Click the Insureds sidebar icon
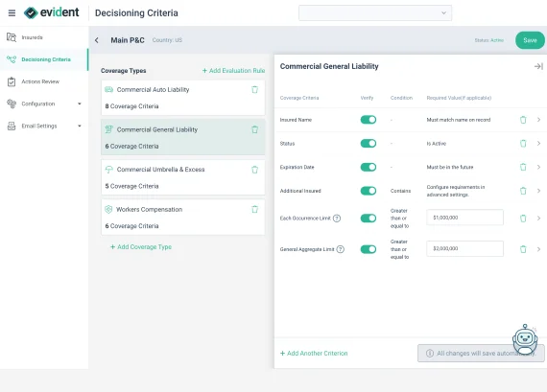Viewport: 547px width, 392px height. pyautogui.click(x=12, y=37)
